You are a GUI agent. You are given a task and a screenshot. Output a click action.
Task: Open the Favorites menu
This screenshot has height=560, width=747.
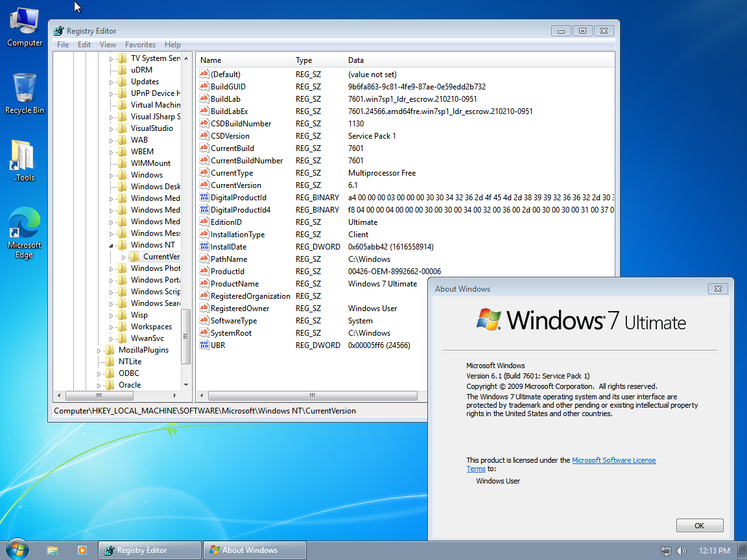coord(140,44)
